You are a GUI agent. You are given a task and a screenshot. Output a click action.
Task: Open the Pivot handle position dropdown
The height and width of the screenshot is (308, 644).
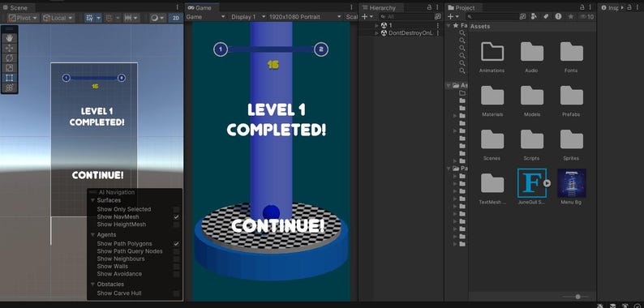[23, 18]
